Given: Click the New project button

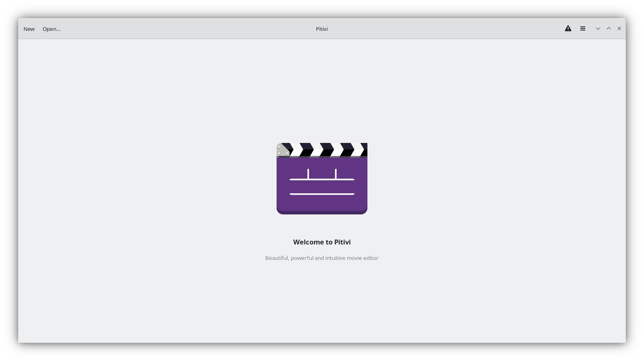Looking at the screenshot, I should point(29,29).
